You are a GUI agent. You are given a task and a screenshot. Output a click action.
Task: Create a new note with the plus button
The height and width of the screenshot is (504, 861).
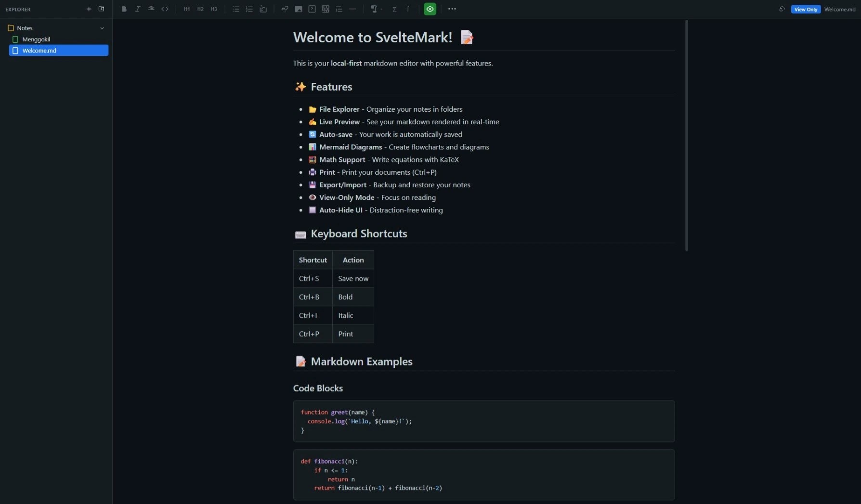(89, 9)
